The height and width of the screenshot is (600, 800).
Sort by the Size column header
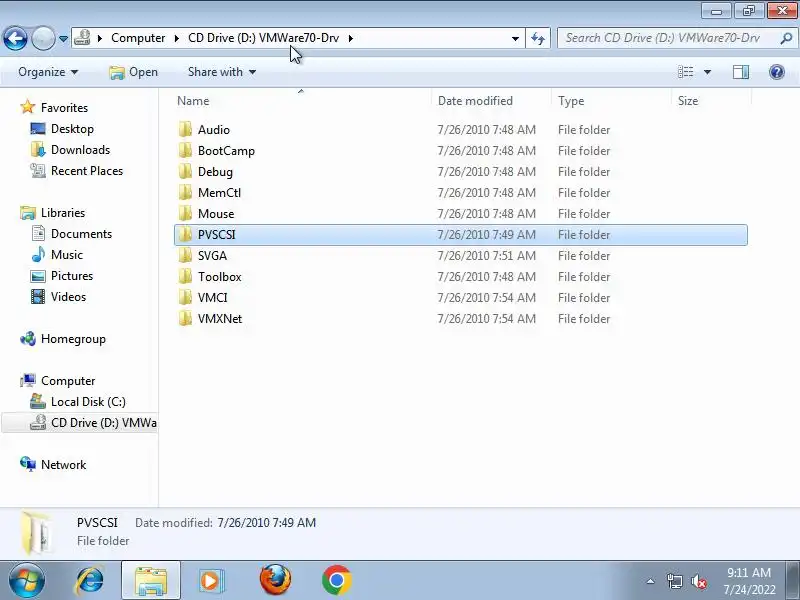[711, 101]
